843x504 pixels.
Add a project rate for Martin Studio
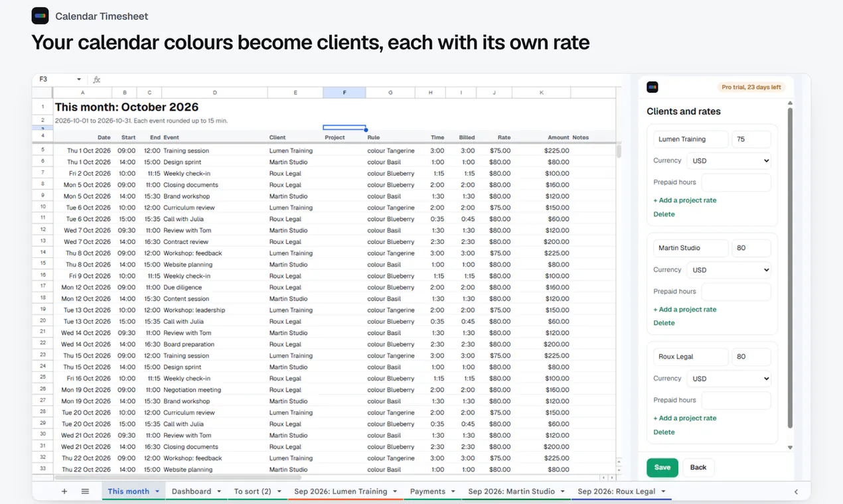[685, 310]
